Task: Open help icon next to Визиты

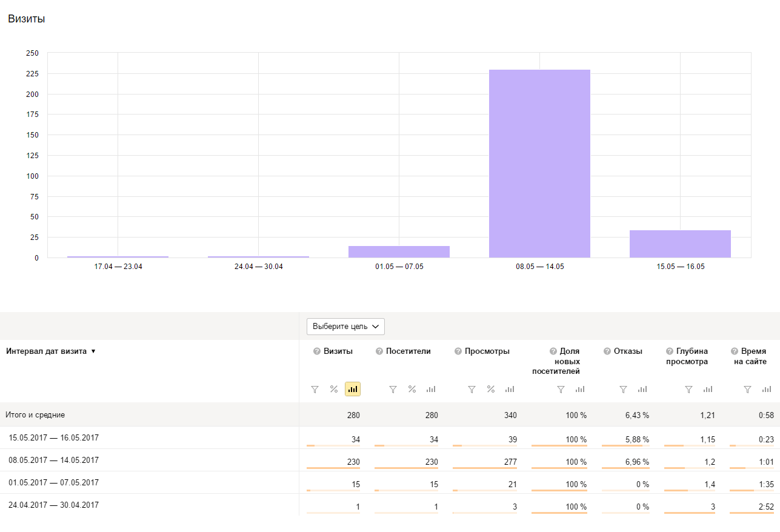Action: pyautogui.click(x=317, y=351)
